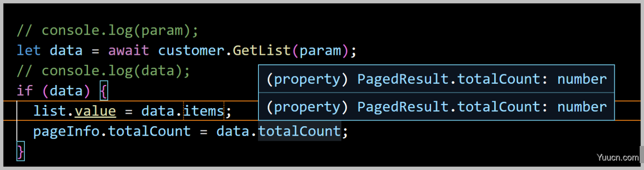The height and width of the screenshot is (170, 644).
Task: Click 'list' in list.value assignment
Action: coord(49,112)
